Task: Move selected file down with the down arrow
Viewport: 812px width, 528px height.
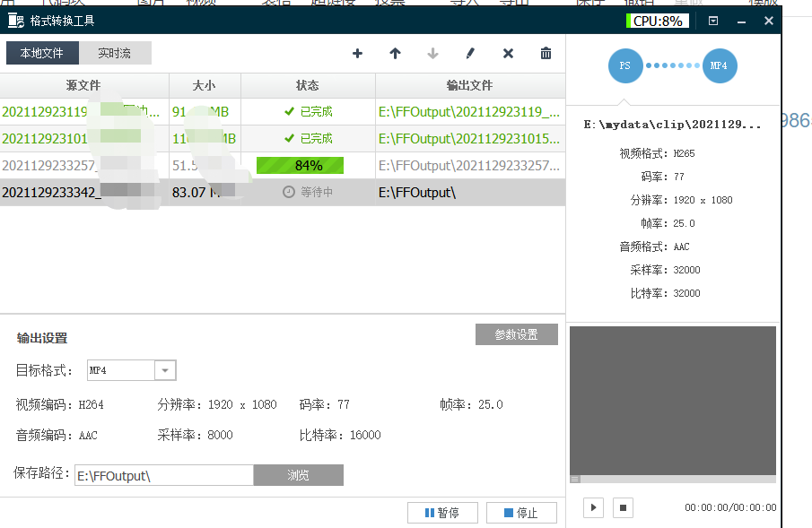Action: pyautogui.click(x=433, y=53)
